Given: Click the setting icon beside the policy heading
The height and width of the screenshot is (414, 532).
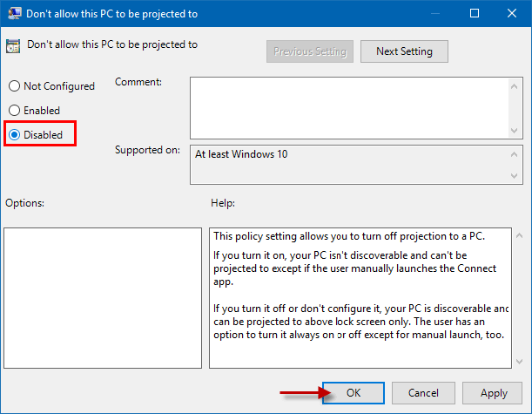Looking at the screenshot, I should 13,45.
